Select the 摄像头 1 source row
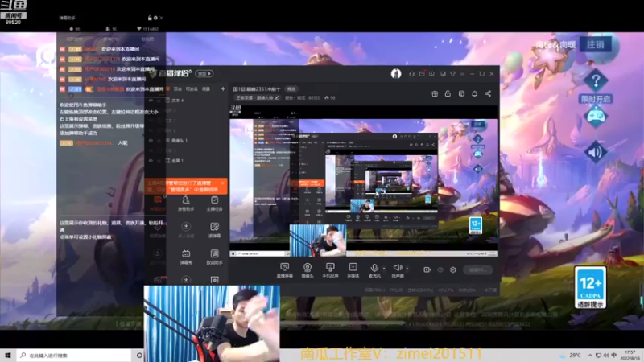Viewport: 644px width, 362px height. pos(186,140)
